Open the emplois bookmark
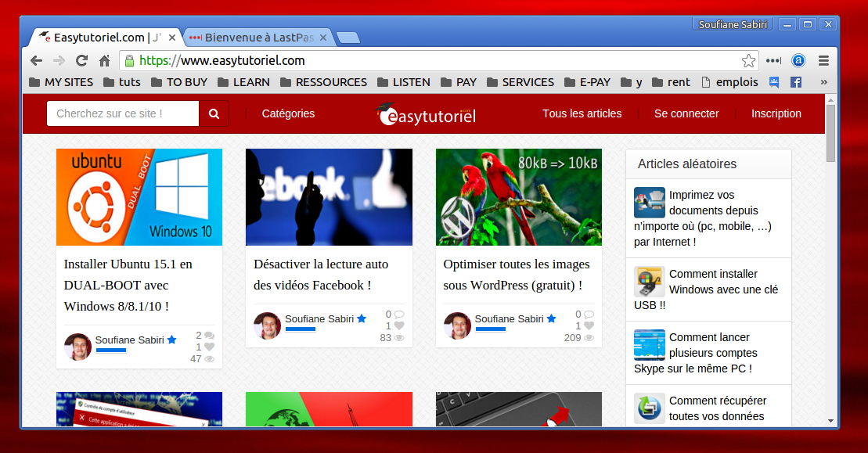868x453 pixels. point(729,82)
